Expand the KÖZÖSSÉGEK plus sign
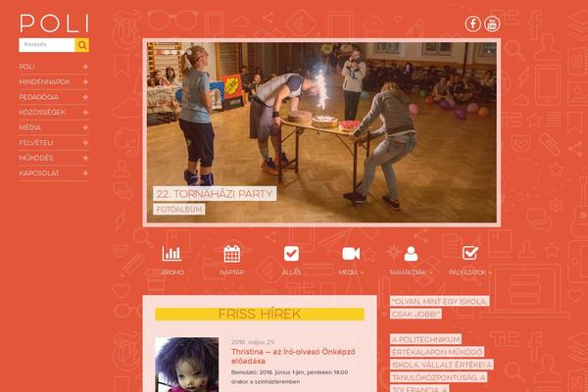Screen dimensions: 588x392 [85, 112]
